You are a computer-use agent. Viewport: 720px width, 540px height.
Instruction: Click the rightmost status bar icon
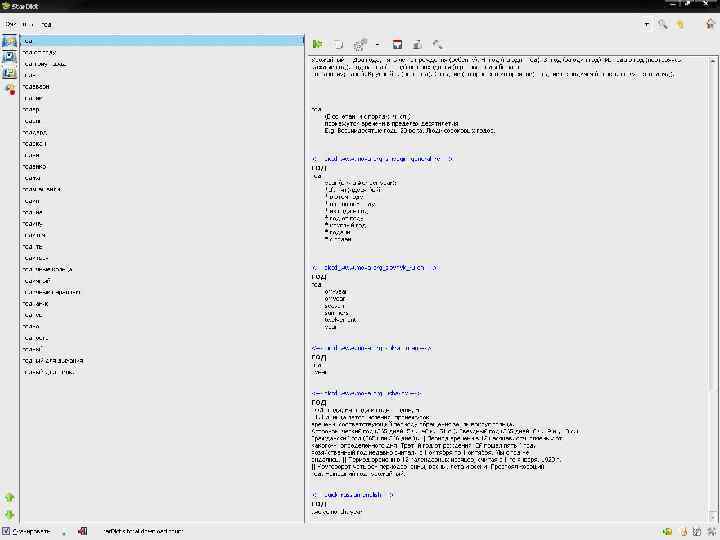[x=712, y=532]
